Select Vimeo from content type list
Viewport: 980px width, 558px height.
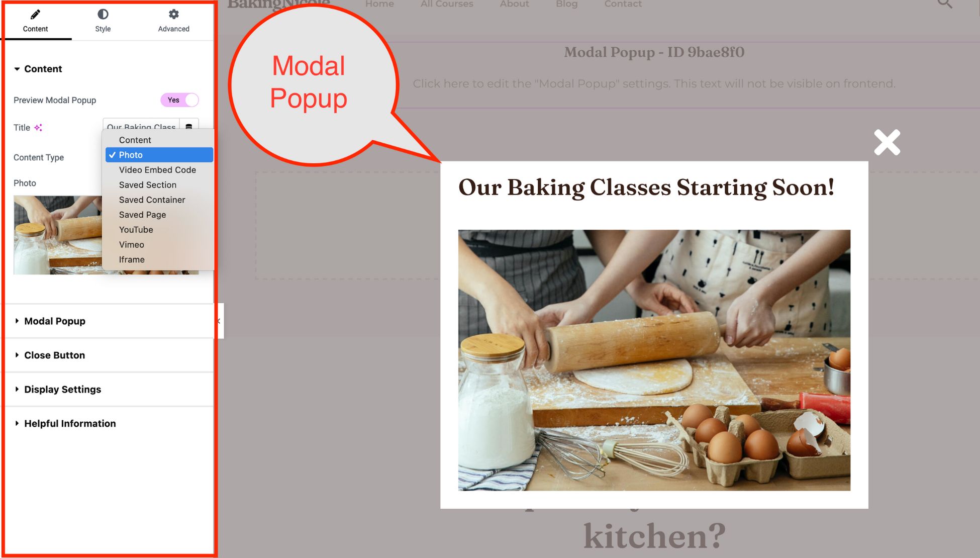pos(131,244)
